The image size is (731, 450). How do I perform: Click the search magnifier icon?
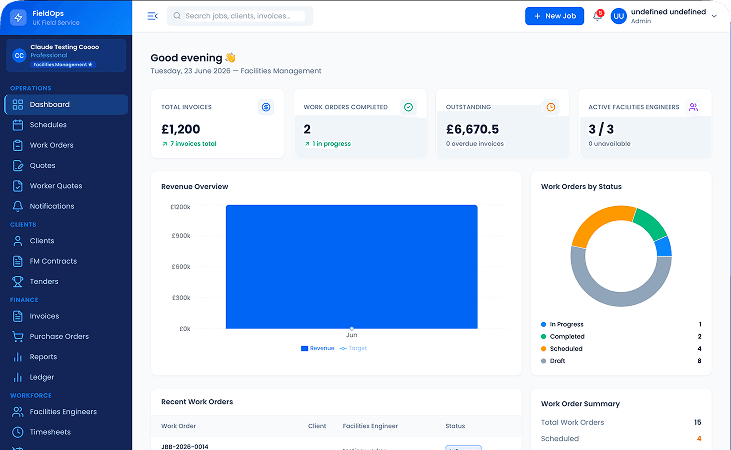pyautogui.click(x=177, y=16)
